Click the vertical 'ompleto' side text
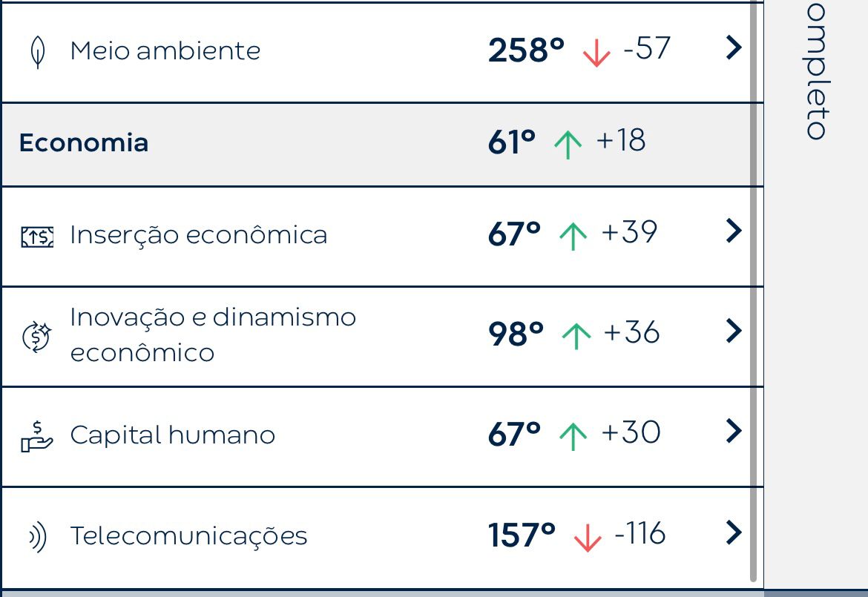The image size is (868, 597). pyautogui.click(x=817, y=70)
